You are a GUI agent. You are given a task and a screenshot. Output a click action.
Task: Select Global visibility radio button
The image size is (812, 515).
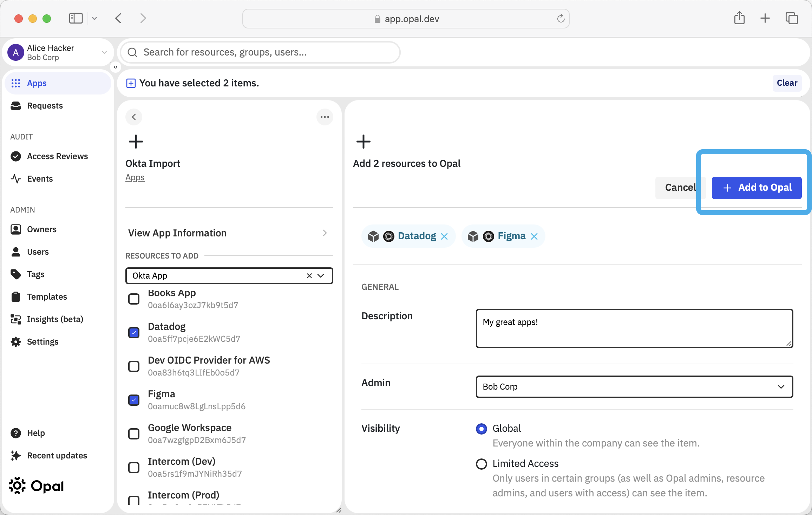pyautogui.click(x=481, y=429)
